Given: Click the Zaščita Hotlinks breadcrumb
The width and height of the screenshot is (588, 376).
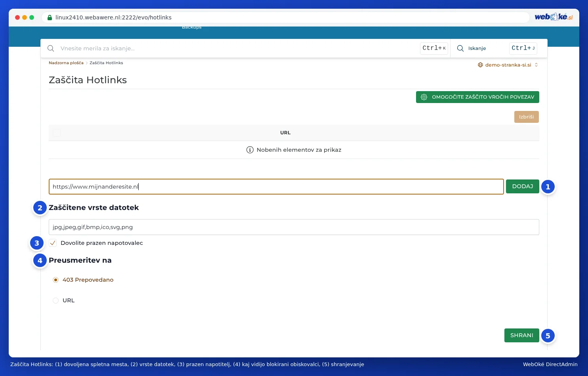Looking at the screenshot, I should [106, 63].
